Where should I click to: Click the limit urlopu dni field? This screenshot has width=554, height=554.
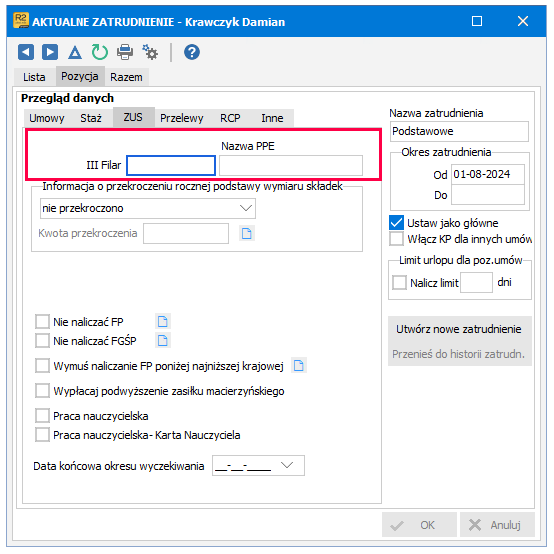pos(476,283)
